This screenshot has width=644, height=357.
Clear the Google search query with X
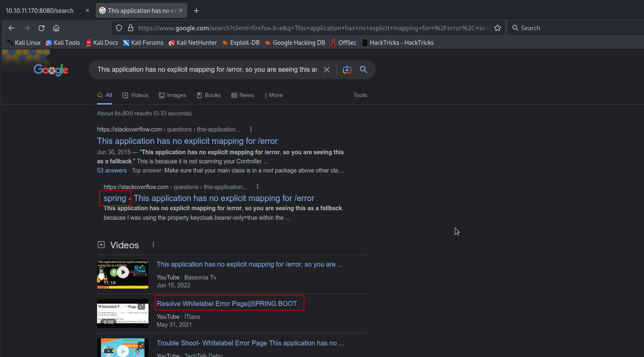(x=327, y=70)
